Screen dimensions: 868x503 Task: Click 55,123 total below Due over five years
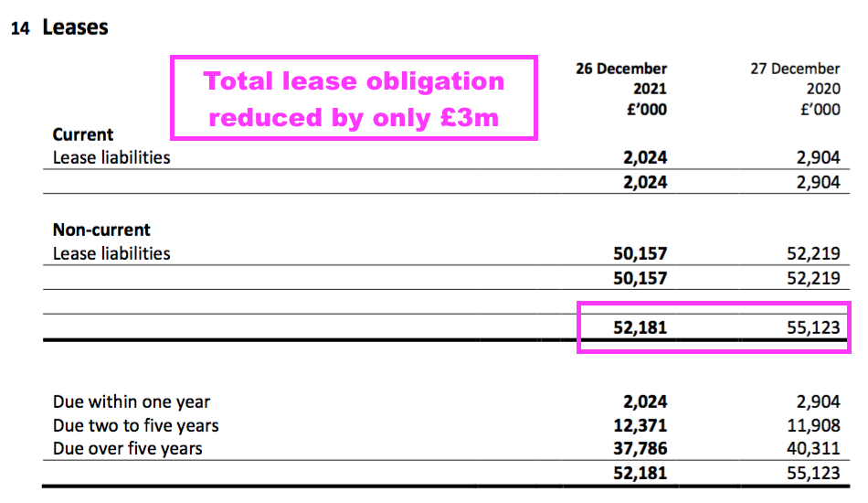coord(814,473)
